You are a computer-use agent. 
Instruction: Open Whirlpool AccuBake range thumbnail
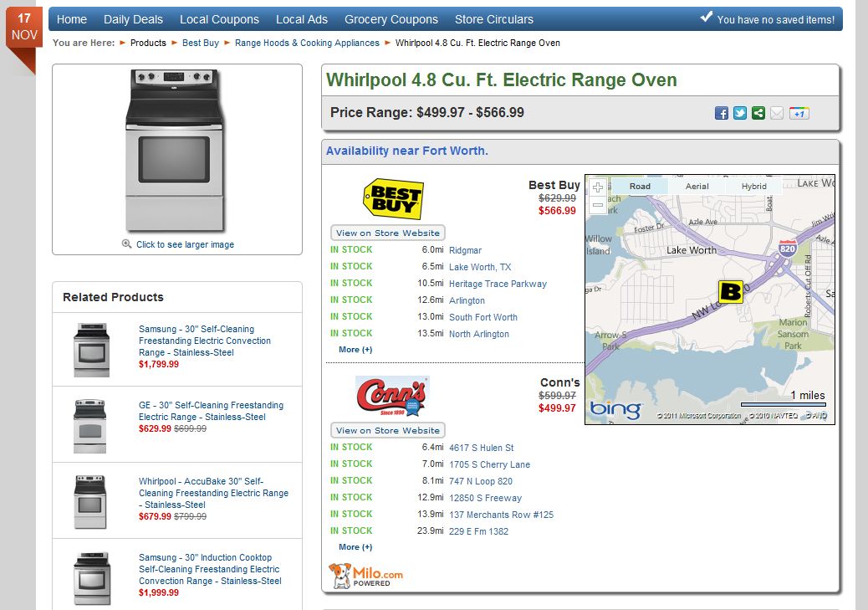[x=89, y=502]
